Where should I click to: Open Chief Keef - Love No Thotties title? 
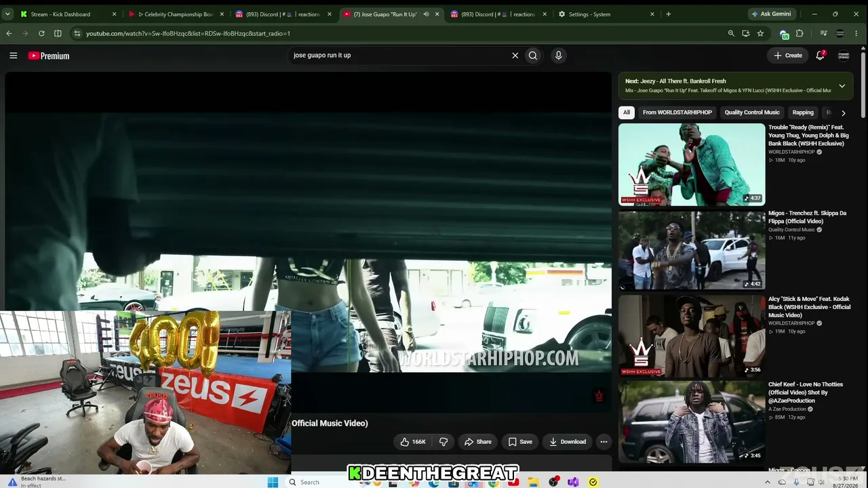806,392
